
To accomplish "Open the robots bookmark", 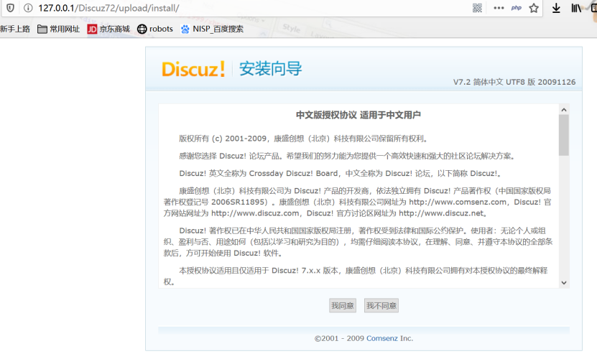I will coord(155,29).
